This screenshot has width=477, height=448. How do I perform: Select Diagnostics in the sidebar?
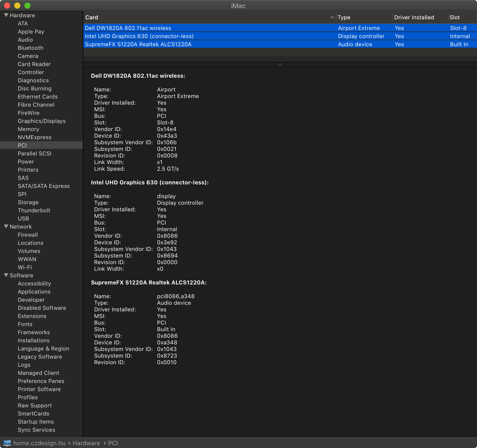click(x=33, y=80)
